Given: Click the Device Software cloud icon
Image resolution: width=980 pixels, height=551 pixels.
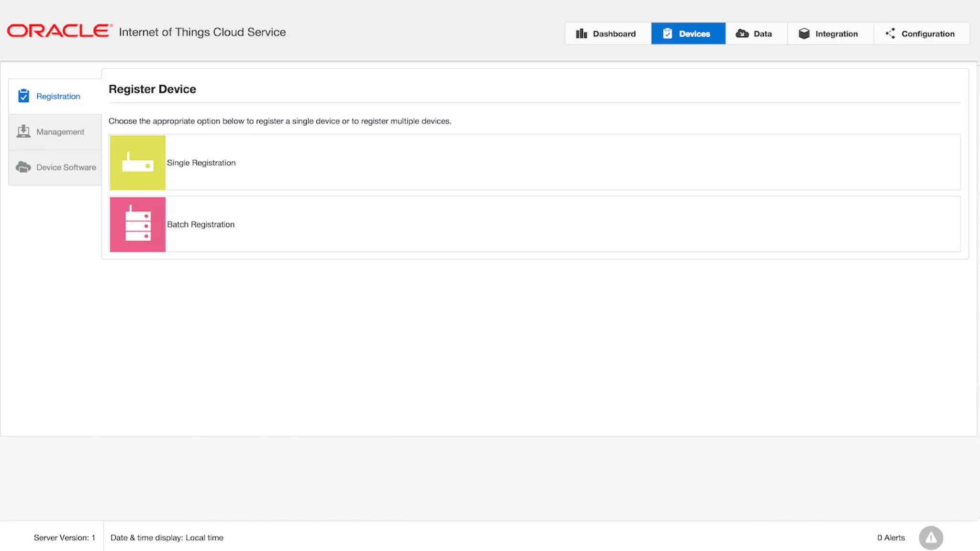Looking at the screenshot, I should tap(23, 167).
